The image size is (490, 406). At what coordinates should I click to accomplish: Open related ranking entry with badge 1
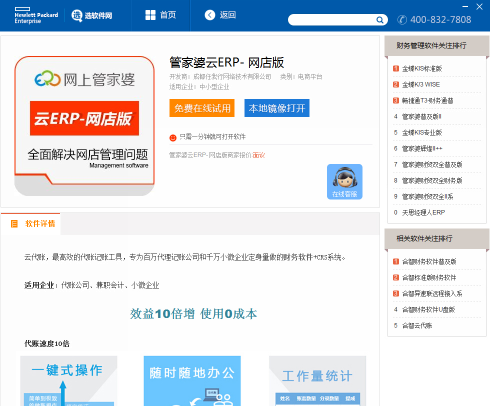[x=429, y=262]
